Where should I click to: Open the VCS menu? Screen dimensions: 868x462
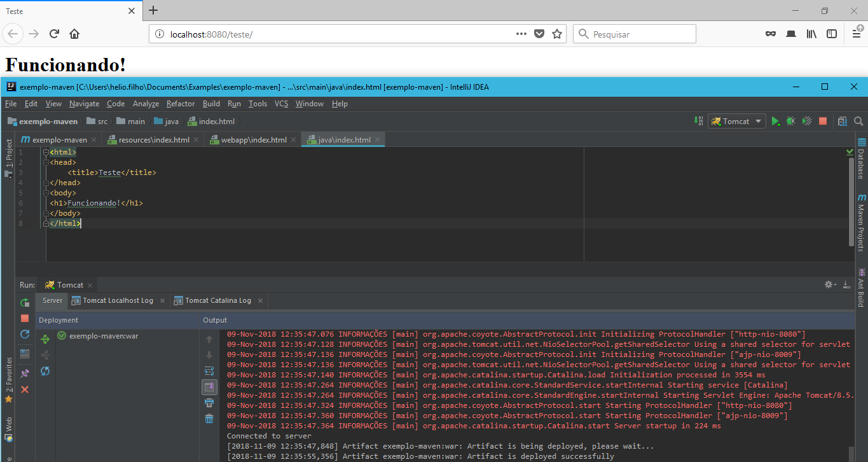click(x=282, y=104)
